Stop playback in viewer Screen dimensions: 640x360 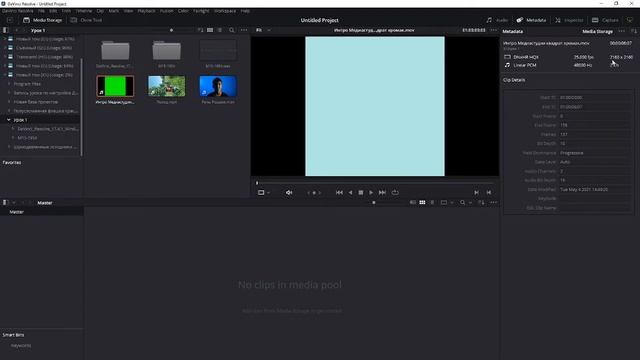[361, 193]
